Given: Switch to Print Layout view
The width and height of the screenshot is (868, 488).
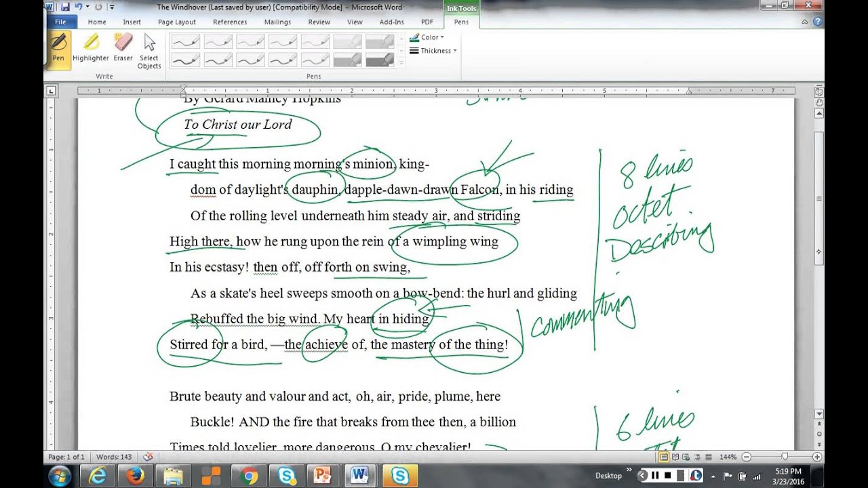Looking at the screenshot, I should [663, 457].
